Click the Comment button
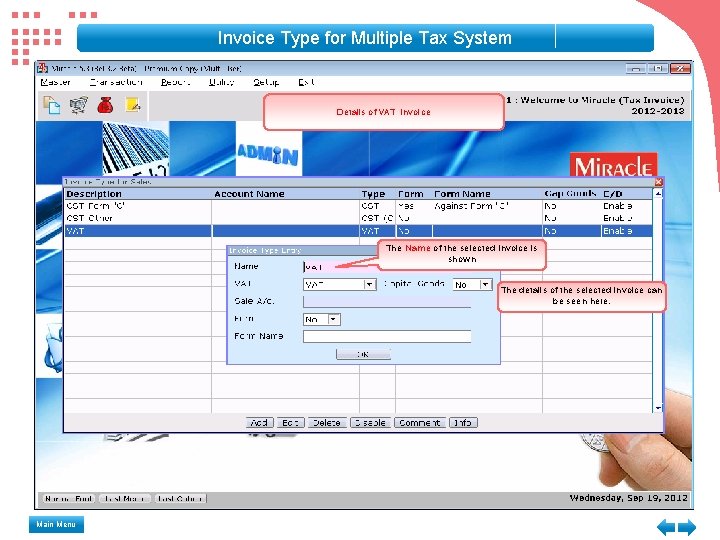 tap(420, 423)
